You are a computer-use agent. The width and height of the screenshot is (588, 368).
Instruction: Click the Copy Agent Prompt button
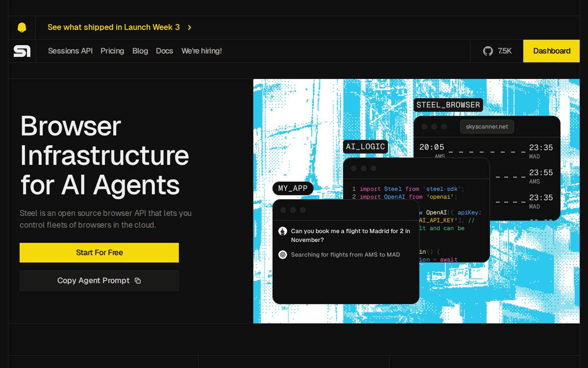coord(99,281)
